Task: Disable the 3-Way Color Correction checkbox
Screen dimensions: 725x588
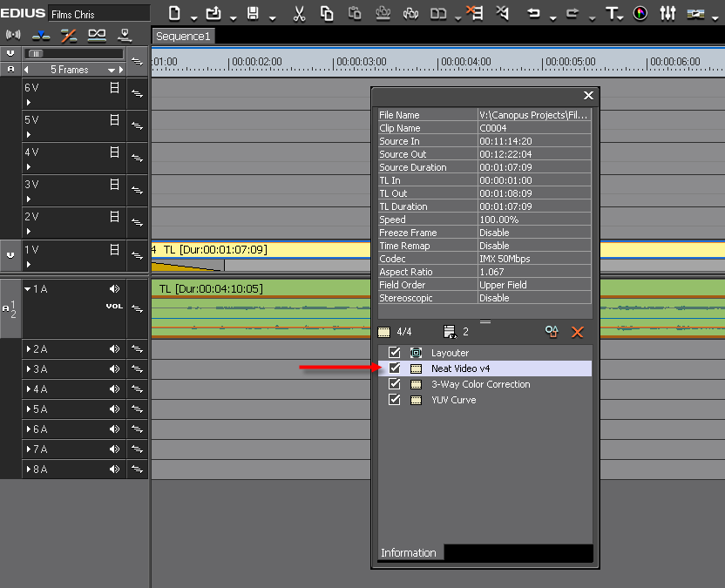Action: pyautogui.click(x=395, y=384)
